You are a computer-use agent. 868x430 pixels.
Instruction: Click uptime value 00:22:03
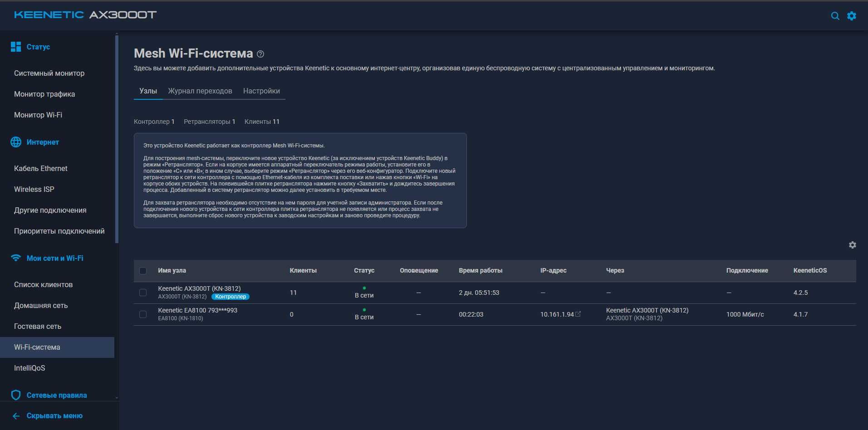tap(471, 314)
